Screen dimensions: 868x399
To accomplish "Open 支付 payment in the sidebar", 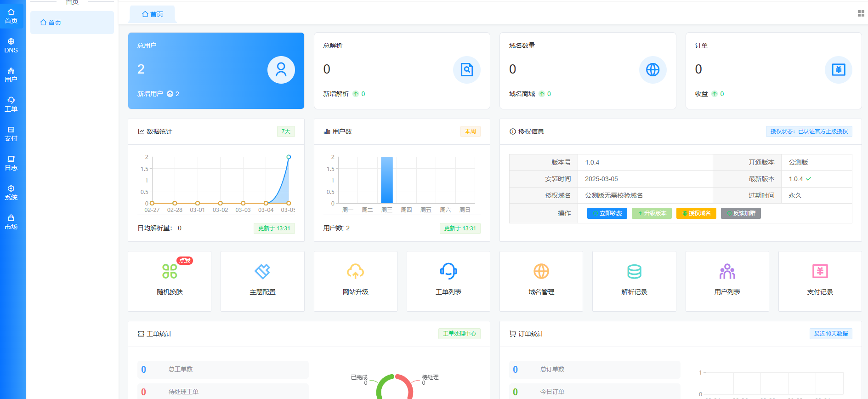I will [x=11, y=134].
